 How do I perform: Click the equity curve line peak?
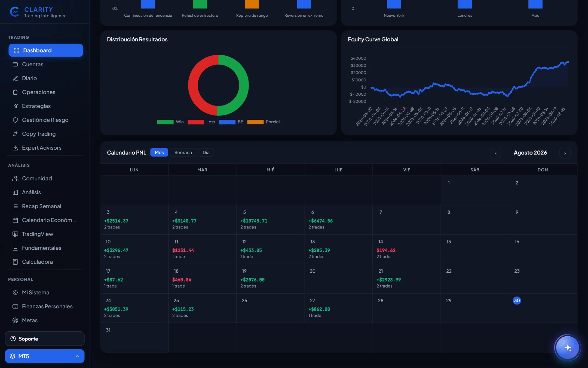[568, 62]
